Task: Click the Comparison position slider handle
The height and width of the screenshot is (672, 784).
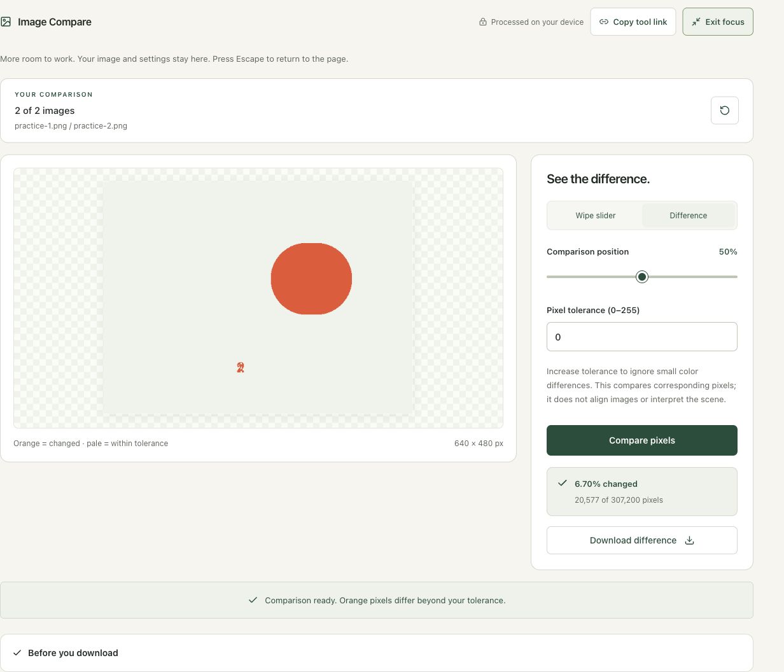Action: (x=642, y=277)
